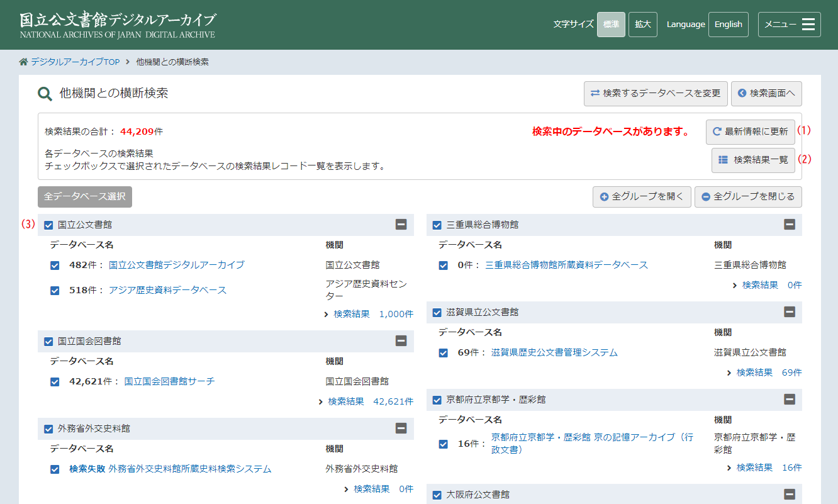Toggle the 国立国会図書館 group checkbox

click(48, 342)
